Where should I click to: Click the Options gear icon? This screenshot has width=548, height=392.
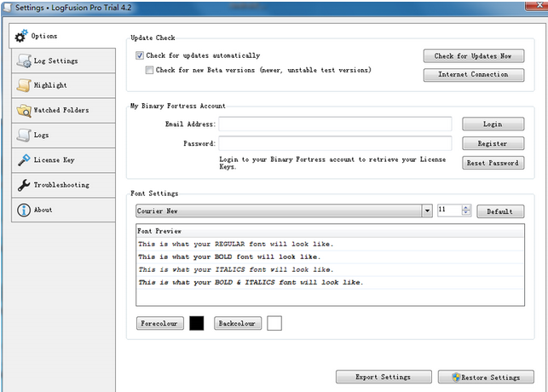click(x=21, y=36)
